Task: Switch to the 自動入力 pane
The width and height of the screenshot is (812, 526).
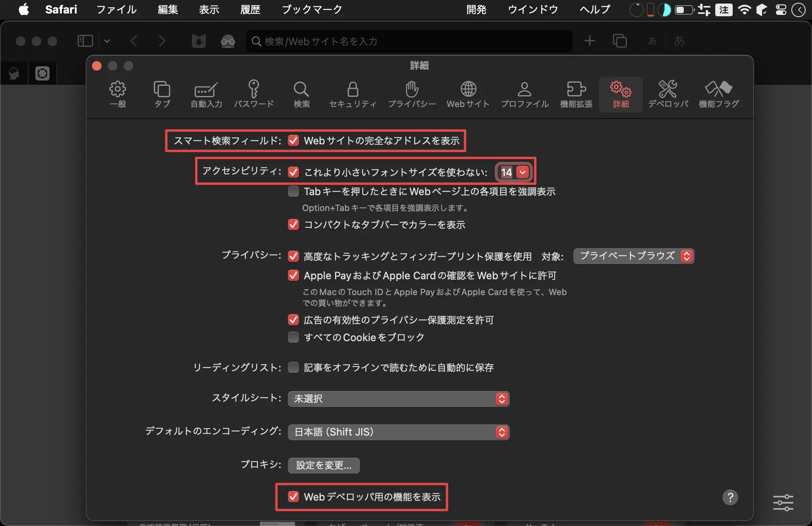Action: pyautogui.click(x=206, y=94)
